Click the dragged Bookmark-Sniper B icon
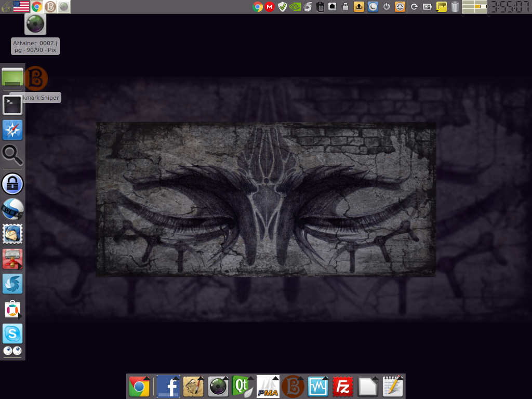Screen dimensions: 532x399 36,78
